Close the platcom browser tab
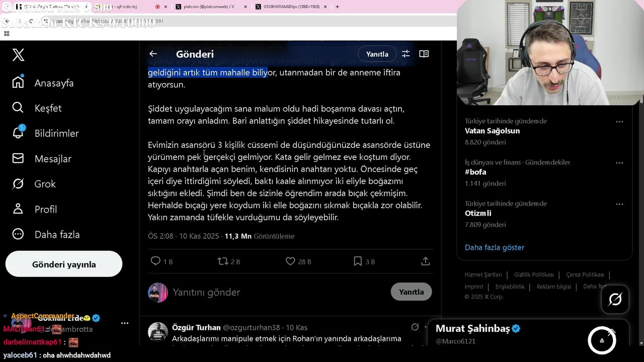The width and height of the screenshot is (644, 362). (246, 7)
